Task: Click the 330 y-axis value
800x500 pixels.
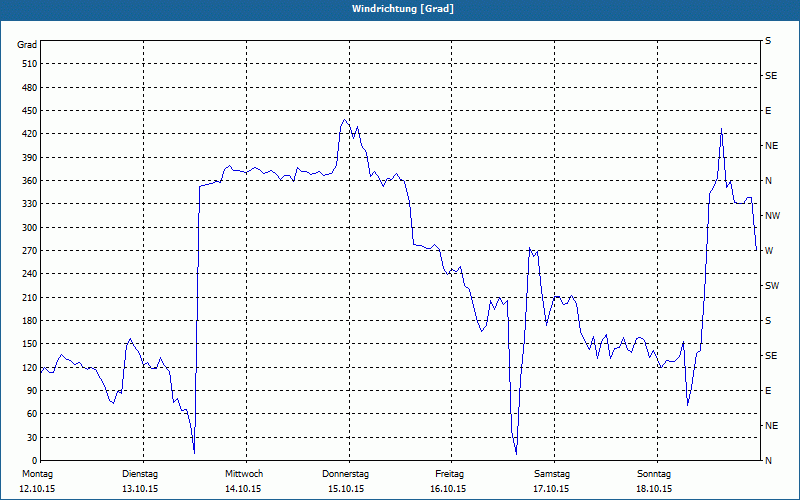Action: coord(29,204)
